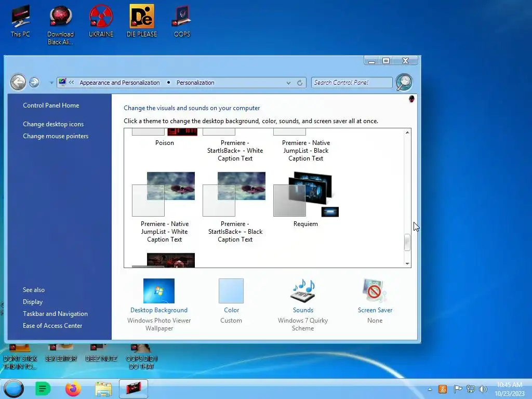Image resolution: width=532 pixels, height=399 pixels.
Task: Open the green notes app on taskbar
Action: tap(43, 389)
